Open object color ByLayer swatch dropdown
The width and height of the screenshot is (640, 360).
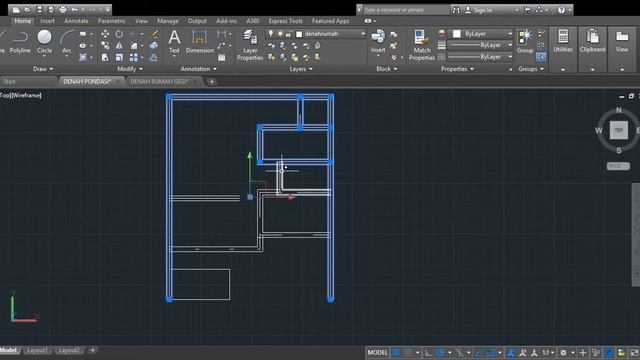click(x=480, y=33)
